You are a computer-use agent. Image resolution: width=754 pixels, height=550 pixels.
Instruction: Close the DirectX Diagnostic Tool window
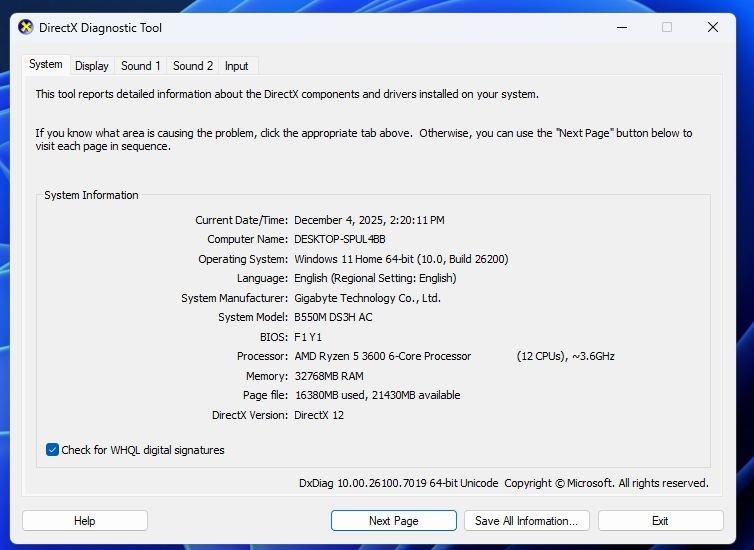(x=713, y=27)
